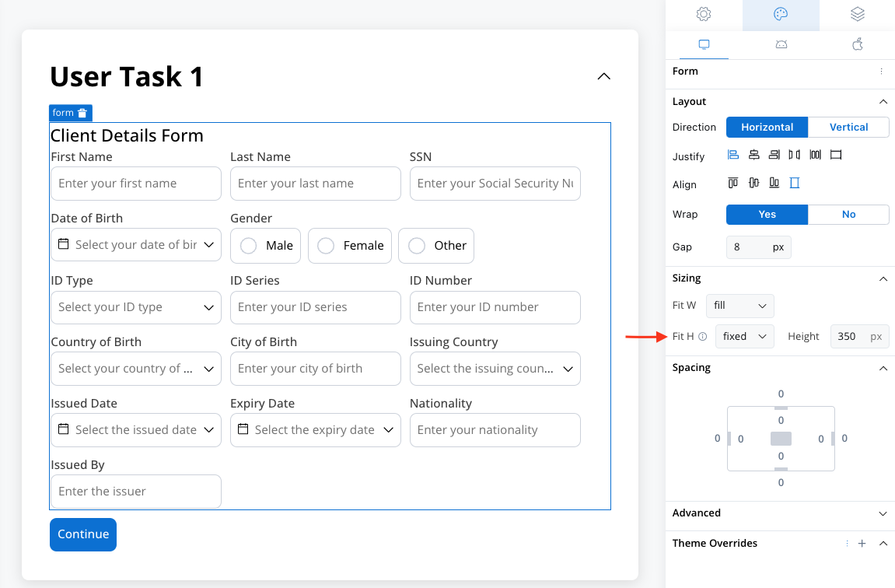Screen dimensions: 895x588
Task: Set Align to top
Action: [x=733, y=183]
